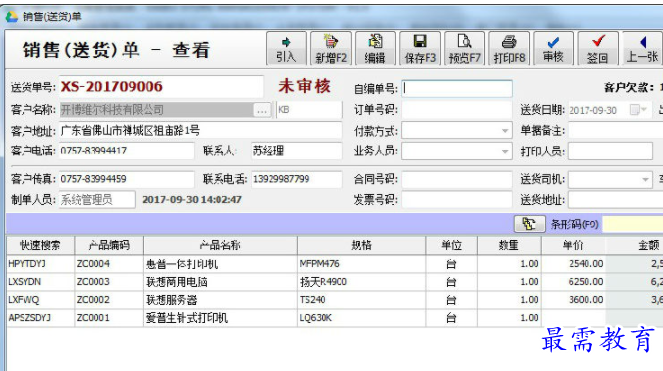663x371 pixels.
Task: Select the 联想服务器 product name cell
Action: coord(220,300)
